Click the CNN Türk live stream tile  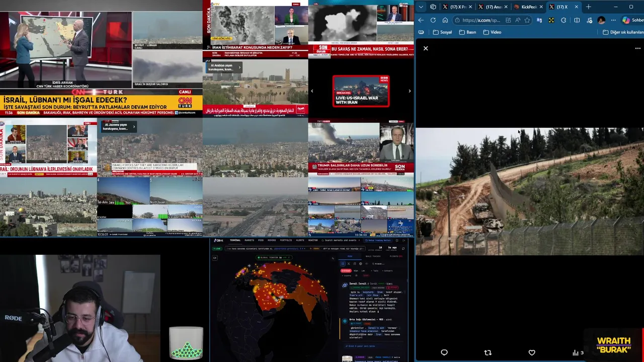click(101, 58)
